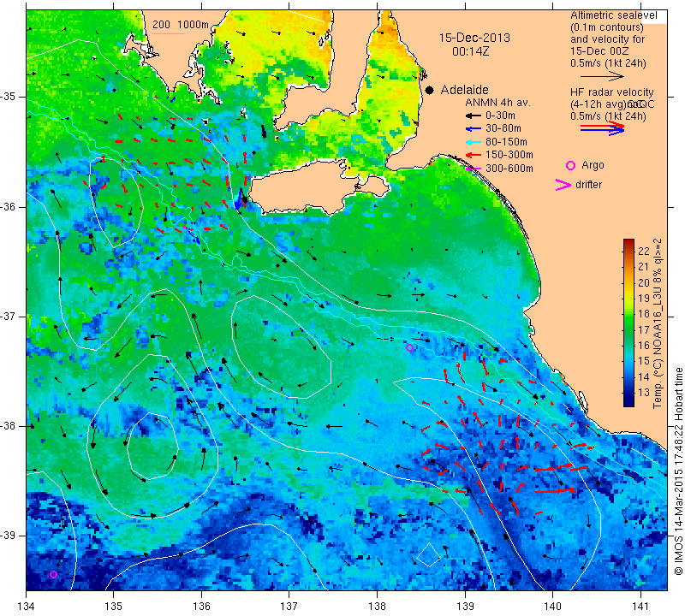Click the '15-Dec 00Z' legend text

[599, 51]
